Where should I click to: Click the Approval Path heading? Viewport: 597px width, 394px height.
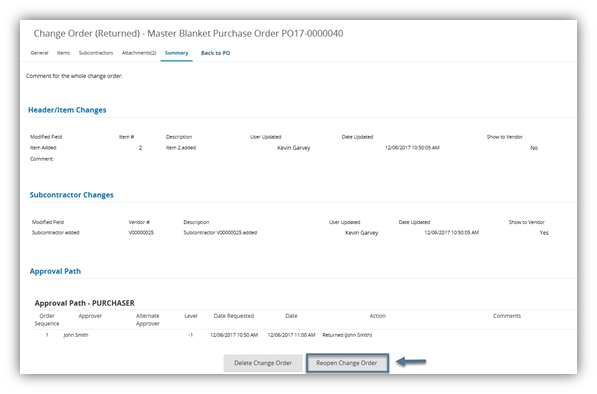[x=55, y=271]
